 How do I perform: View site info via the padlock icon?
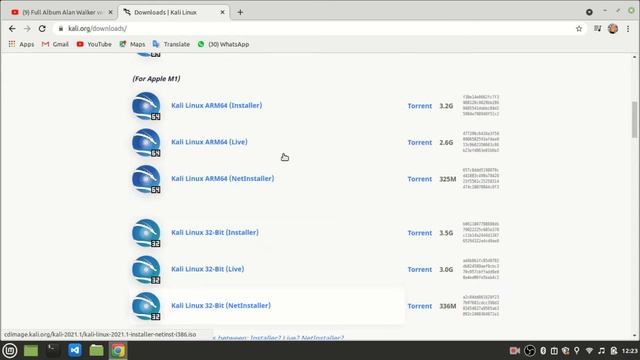pos(61,29)
